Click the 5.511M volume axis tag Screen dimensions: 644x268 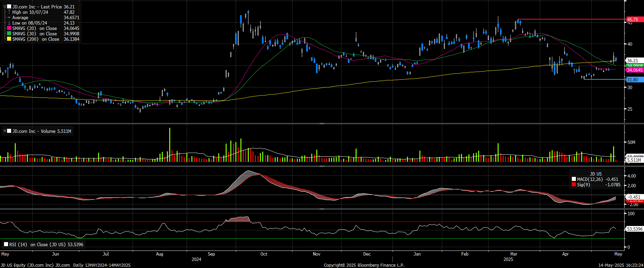tap(634, 160)
